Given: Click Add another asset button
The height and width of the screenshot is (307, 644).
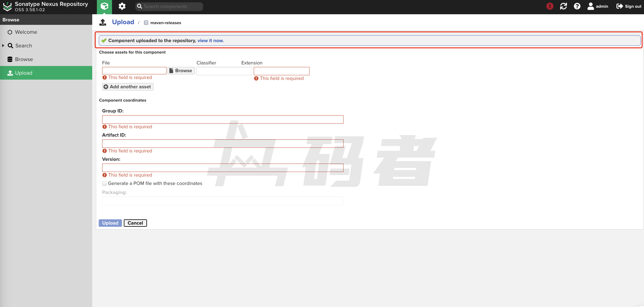Looking at the screenshot, I should tap(128, 87).
